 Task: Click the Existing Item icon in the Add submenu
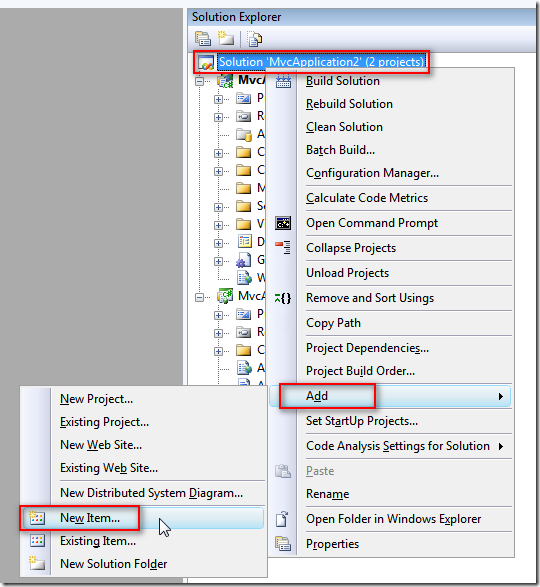(x=37, y=541)
